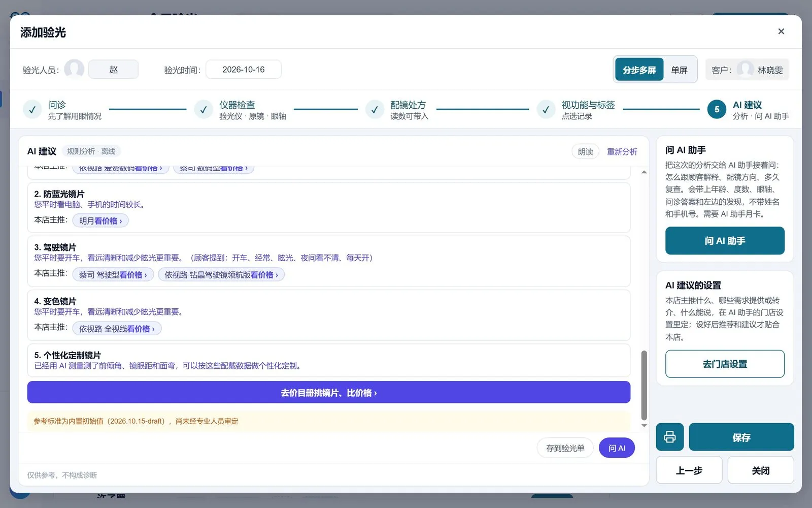Click the 4. 变色镜片 heading
The image size is (812, 508).
click(x=55, y=301)
